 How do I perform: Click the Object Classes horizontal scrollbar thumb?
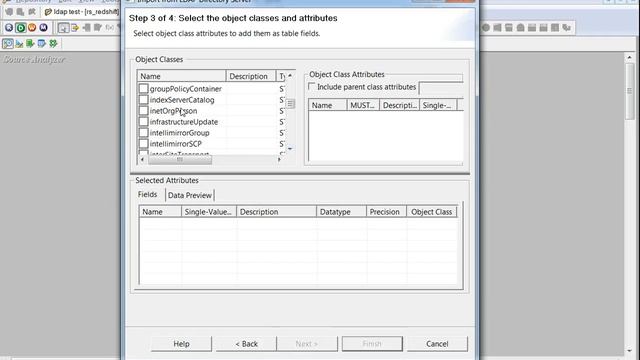pyautogui.click(x=180, y=160)
